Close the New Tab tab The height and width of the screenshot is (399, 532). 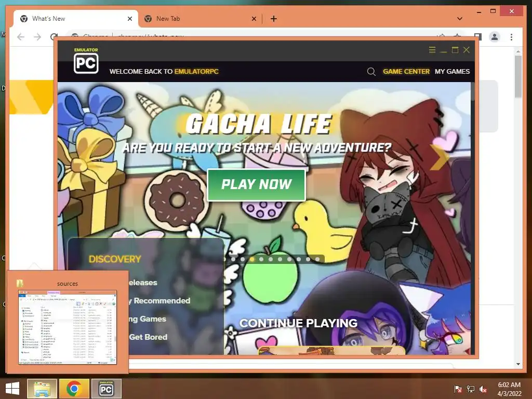pos(254,19)
